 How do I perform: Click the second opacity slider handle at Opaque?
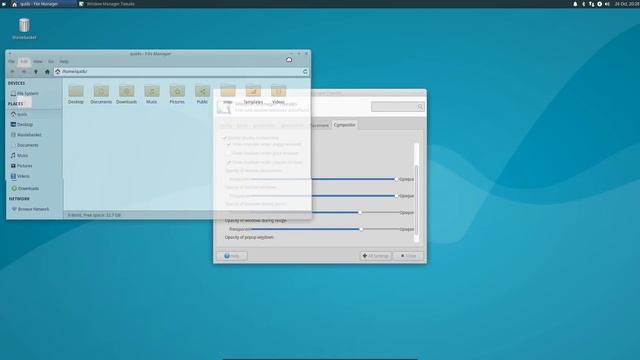(x=396, y=196)
